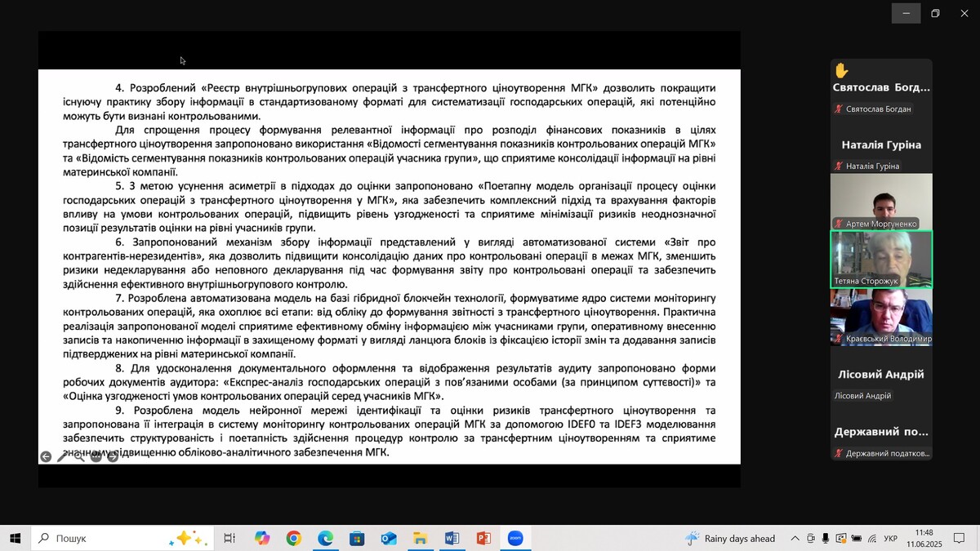
Task: Click the camera Meet Now tray icon
Action: click(811, 539)
